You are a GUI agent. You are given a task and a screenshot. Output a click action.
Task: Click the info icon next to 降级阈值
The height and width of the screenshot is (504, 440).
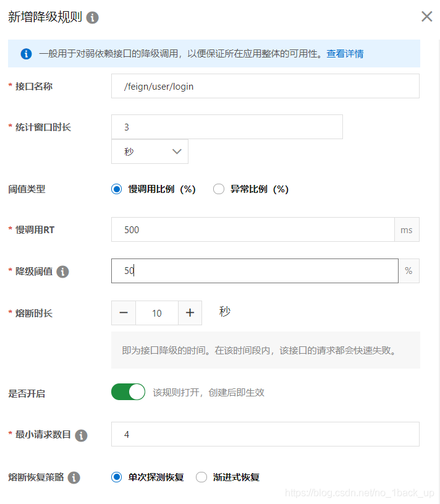point(62,271)
